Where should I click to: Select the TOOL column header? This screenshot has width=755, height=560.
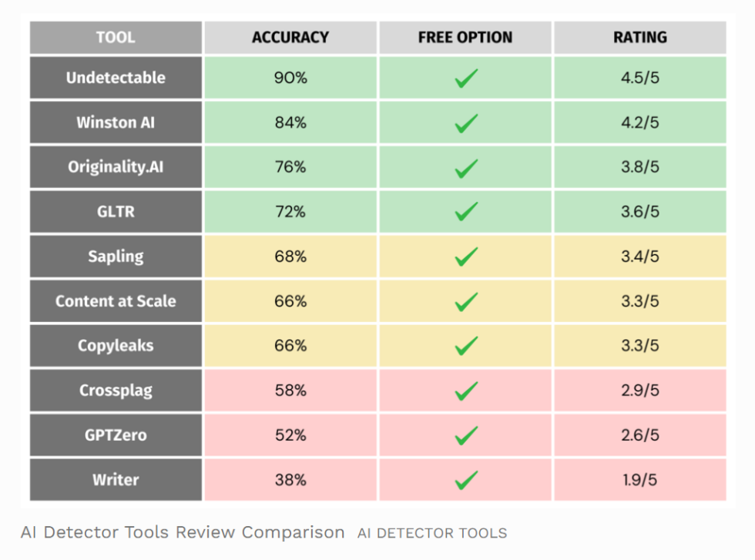(x=116, y=37)
